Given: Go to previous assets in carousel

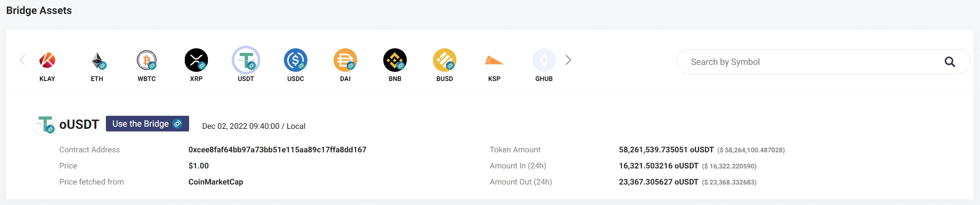Looking at the screenshot, I should (22, 60).
